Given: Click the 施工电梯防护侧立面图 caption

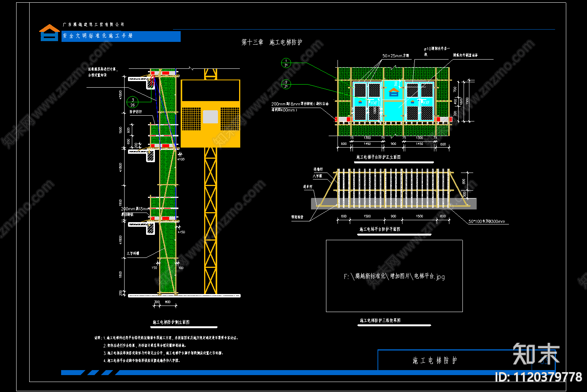Looking at the screenshot, I should pyautogui.click(x=171, y=322).
